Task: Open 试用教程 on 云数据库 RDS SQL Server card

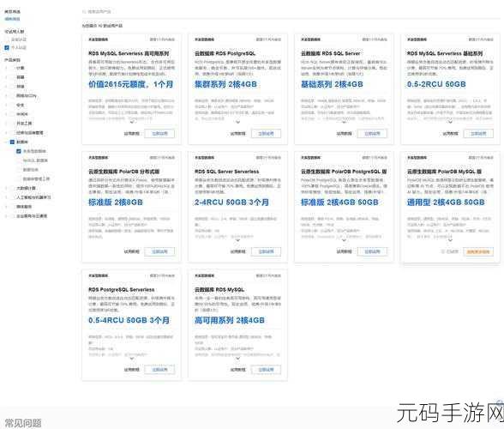Action: coord(344,134)
